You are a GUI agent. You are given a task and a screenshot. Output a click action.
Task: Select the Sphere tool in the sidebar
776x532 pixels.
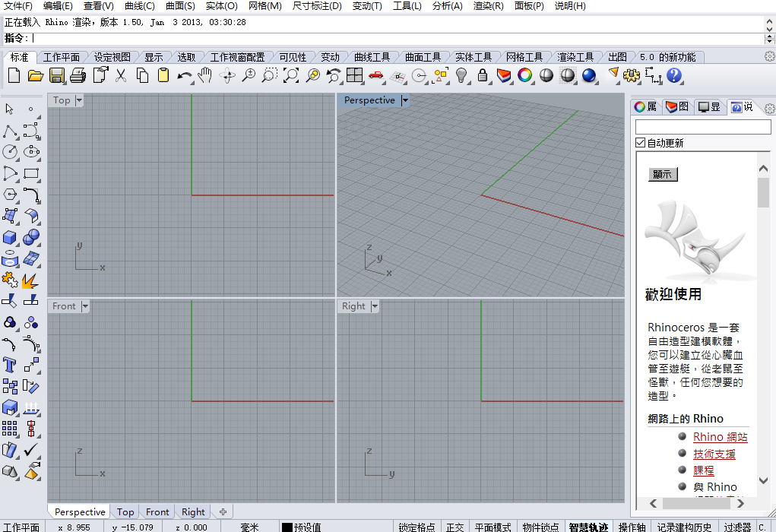31,237
